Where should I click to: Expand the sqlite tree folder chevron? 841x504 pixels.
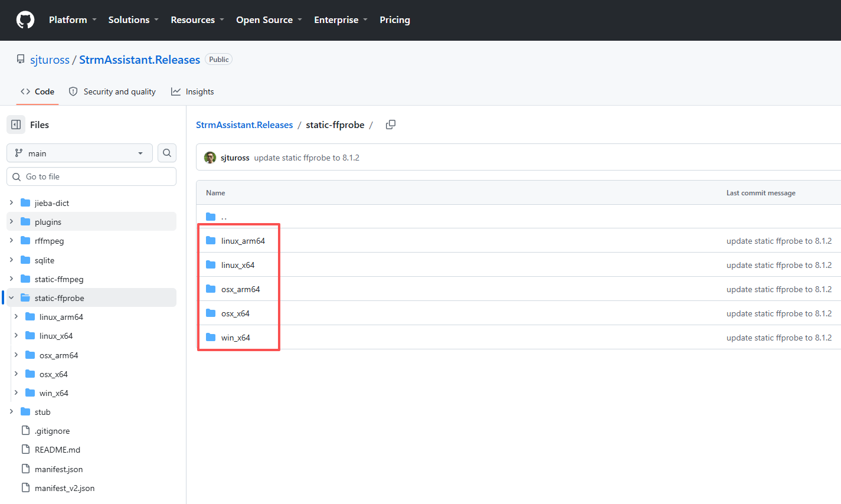pos(11,260)
